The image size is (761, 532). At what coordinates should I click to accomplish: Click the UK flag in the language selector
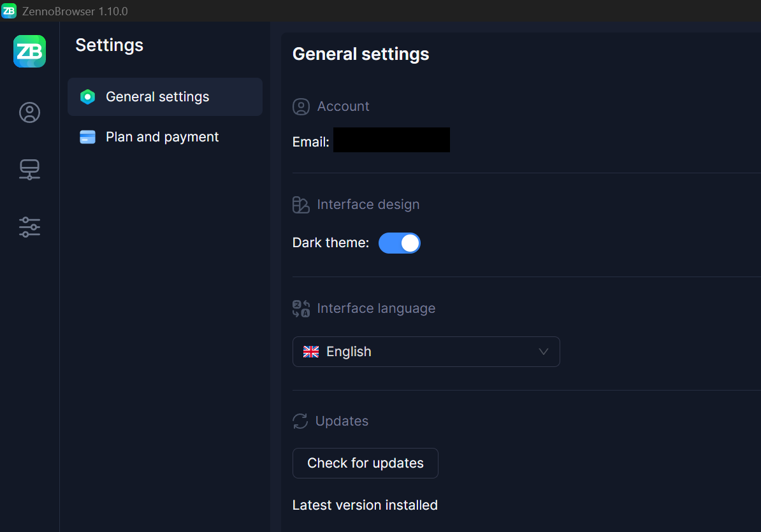pyautogui.click(x=311, y=352)
